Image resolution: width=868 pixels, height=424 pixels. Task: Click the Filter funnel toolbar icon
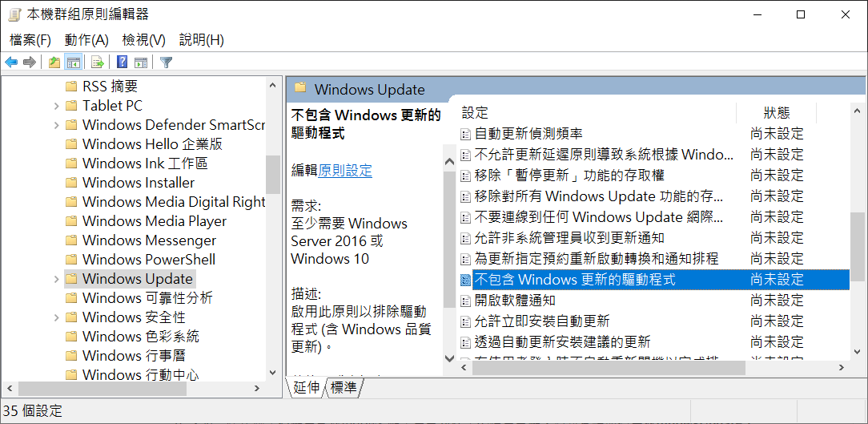(166, 62)
